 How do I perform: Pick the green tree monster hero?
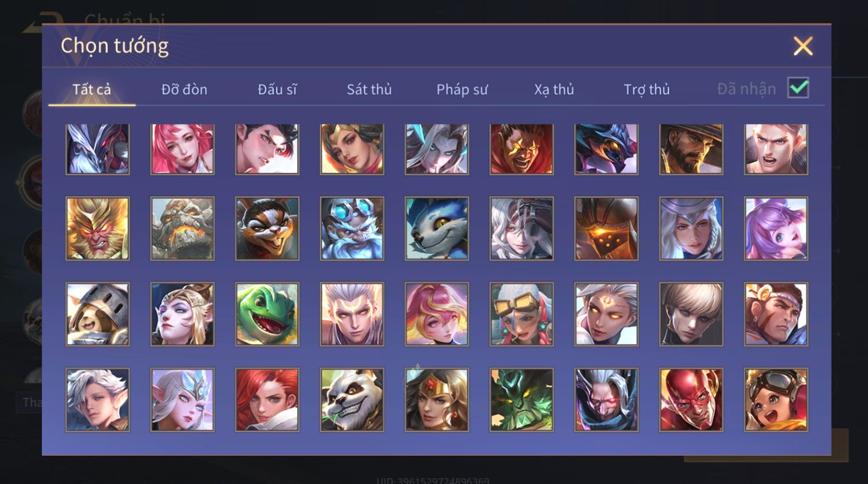click(522, 400)
